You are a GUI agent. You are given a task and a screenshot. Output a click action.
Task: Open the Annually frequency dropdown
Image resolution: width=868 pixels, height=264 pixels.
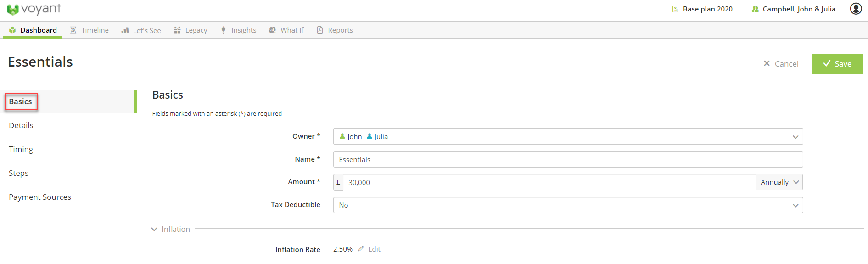tap(779, 182)
